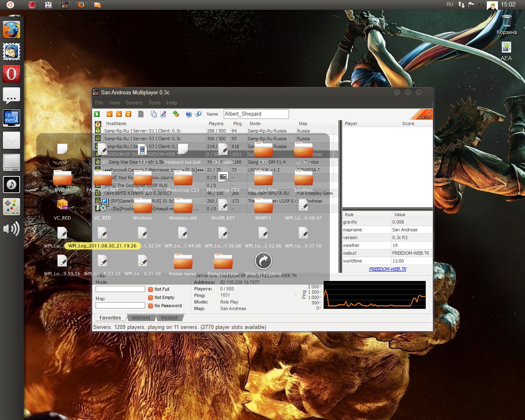Click the weather rule value 14
Viewport: 525px width, 420px height.
[395, 245]
